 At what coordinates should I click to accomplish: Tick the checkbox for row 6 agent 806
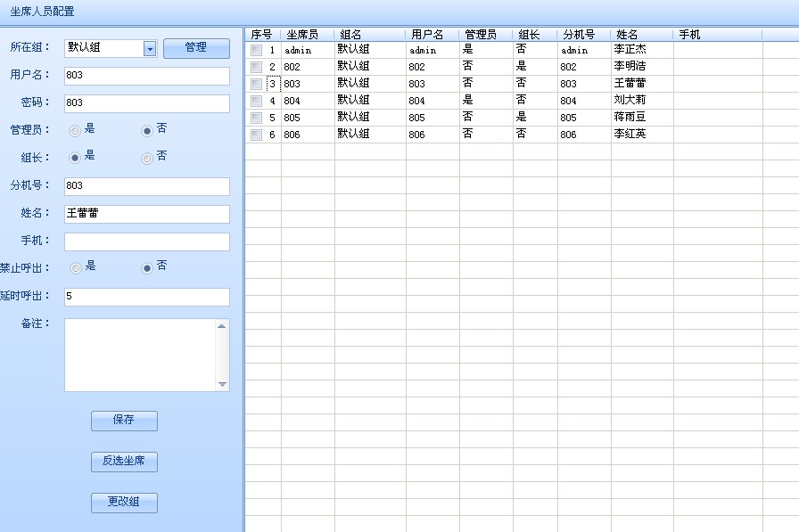[256, 135]
